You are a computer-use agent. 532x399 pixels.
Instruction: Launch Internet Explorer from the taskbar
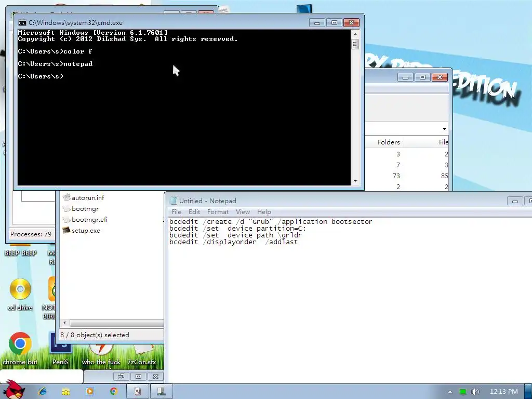tap(43, 392)
